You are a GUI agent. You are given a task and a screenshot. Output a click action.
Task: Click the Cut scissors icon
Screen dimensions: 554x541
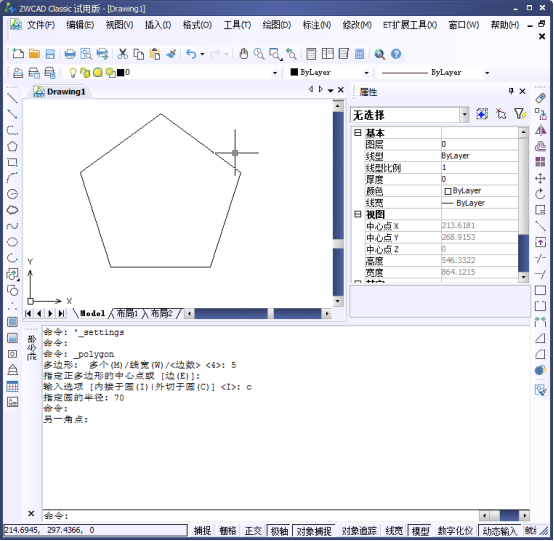point(123,54)
